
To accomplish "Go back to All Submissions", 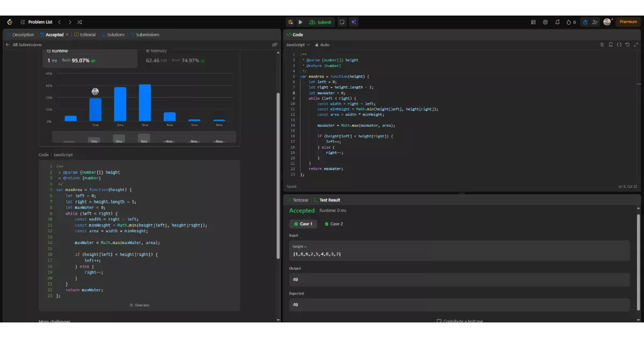I will point(24,45).
